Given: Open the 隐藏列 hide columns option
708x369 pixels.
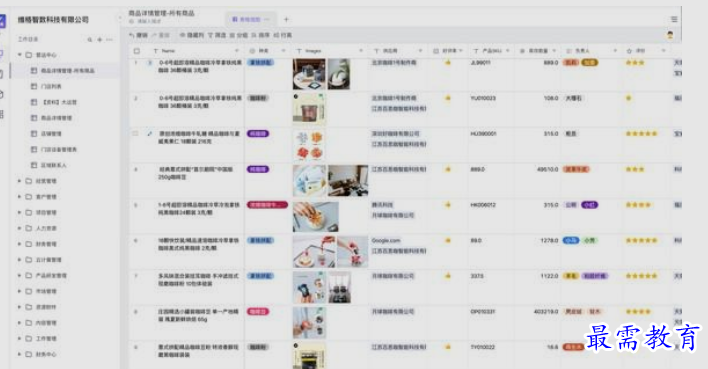Looking at the screenshot, I should 192,35.
